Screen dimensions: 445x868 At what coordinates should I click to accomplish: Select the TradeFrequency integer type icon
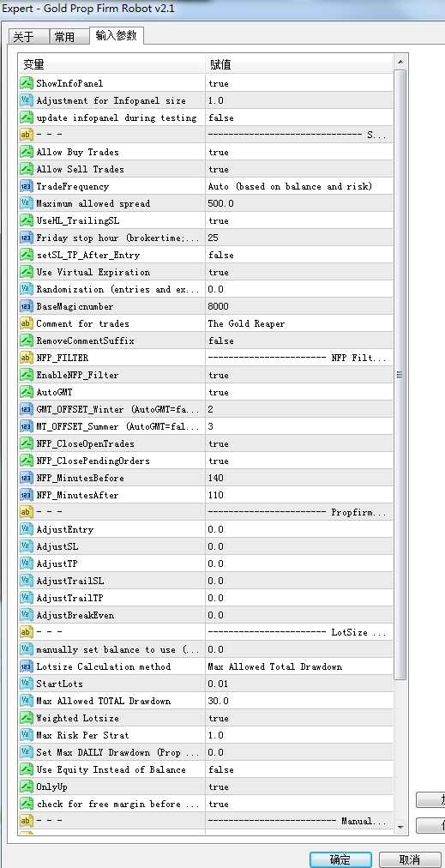pos(27,187)
